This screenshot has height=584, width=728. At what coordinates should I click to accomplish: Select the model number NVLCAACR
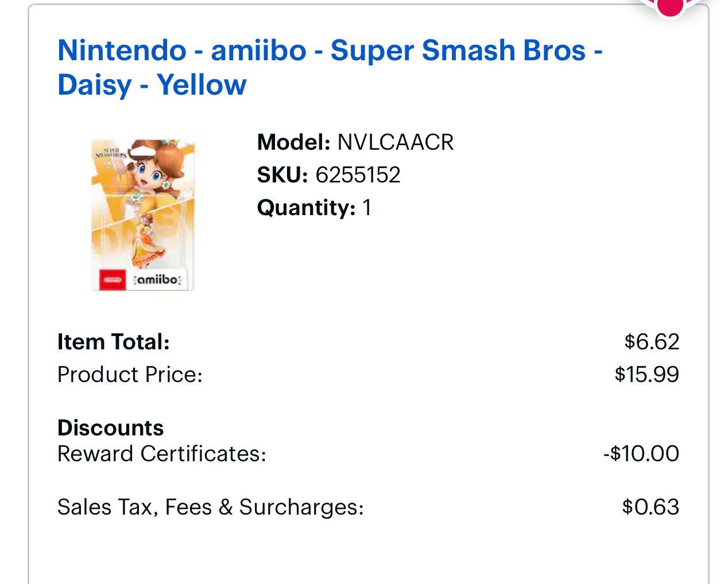pos(395,142)
